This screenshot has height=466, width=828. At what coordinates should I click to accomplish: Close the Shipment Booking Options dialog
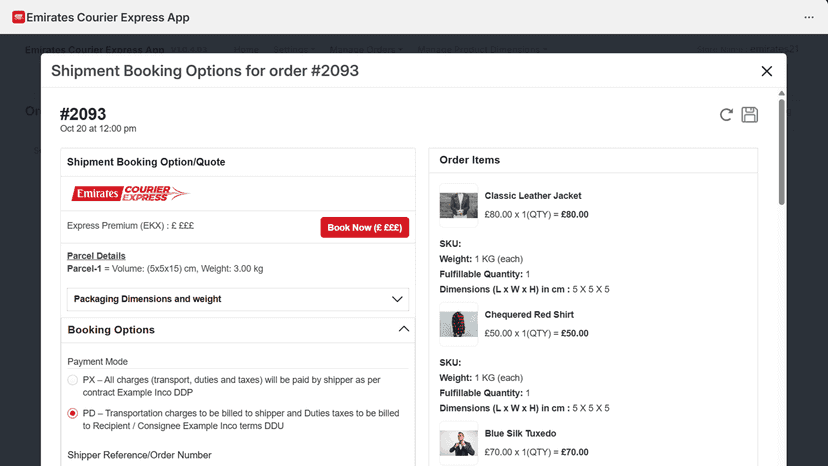coord(767,71)
